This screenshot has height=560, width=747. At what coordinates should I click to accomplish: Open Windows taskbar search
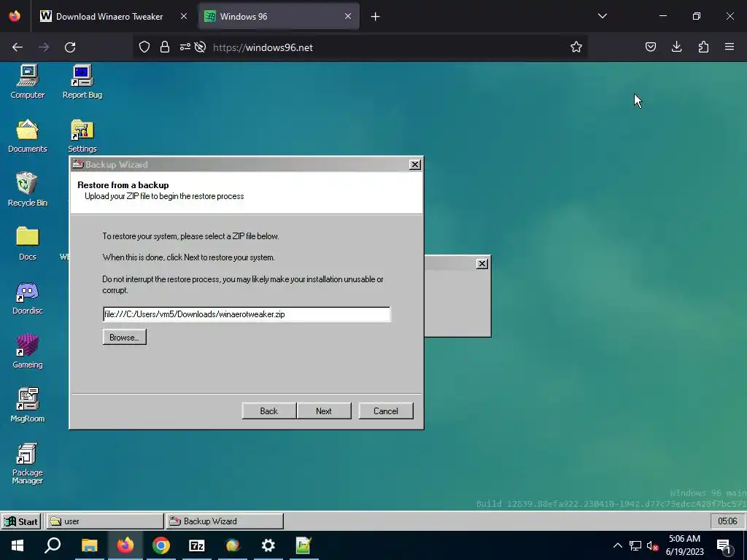click(53, 545)
